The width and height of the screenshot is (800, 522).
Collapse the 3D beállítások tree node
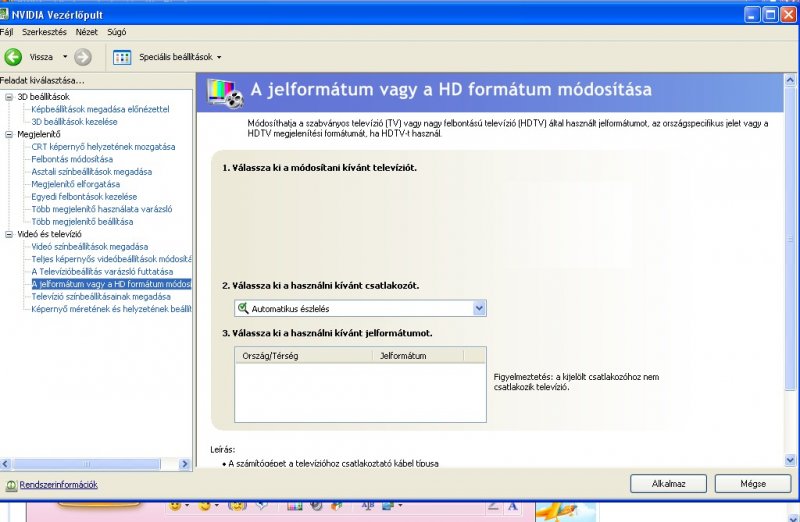pyautogui.click(x=9, y=96)
